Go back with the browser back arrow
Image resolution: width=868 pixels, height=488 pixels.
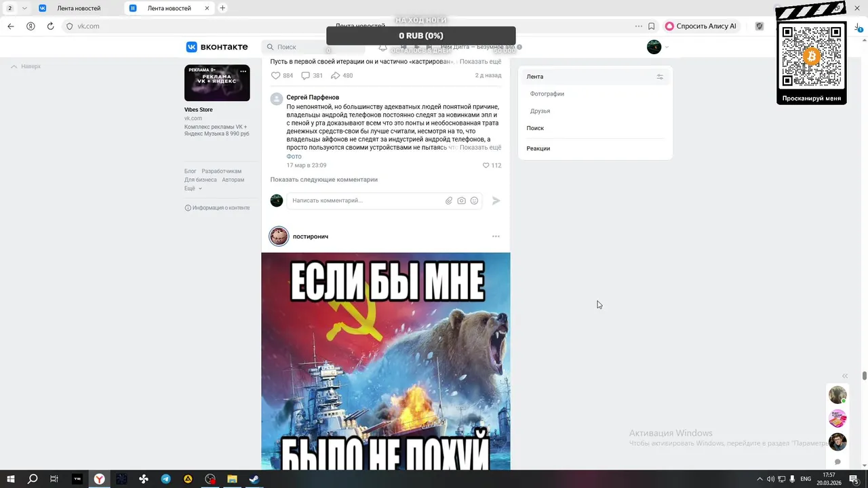click(x=11, y=26)
